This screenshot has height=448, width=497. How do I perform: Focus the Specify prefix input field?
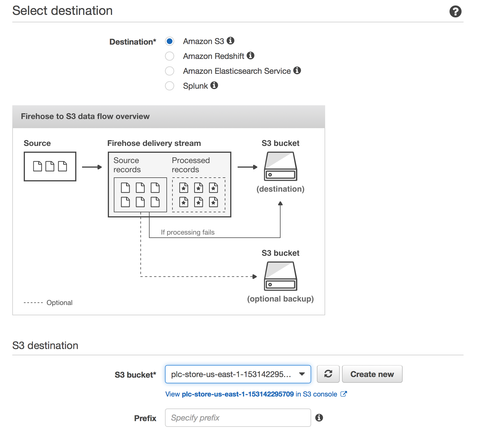[x=238, y=418]
